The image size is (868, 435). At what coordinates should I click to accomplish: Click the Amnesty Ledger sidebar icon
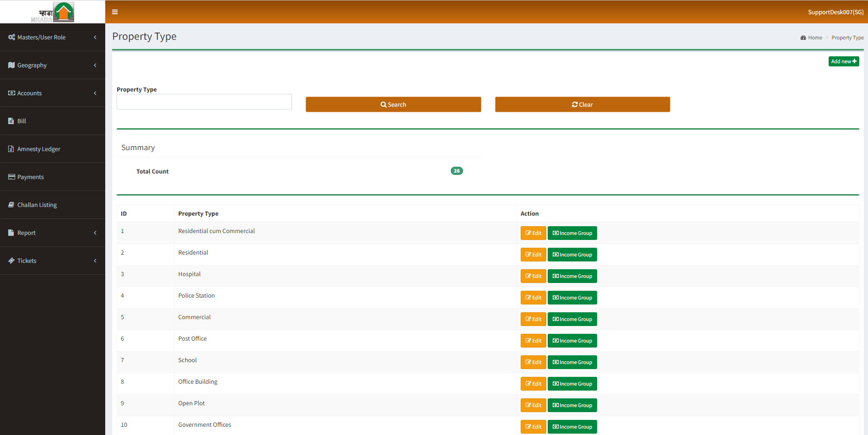coord(11,149)
